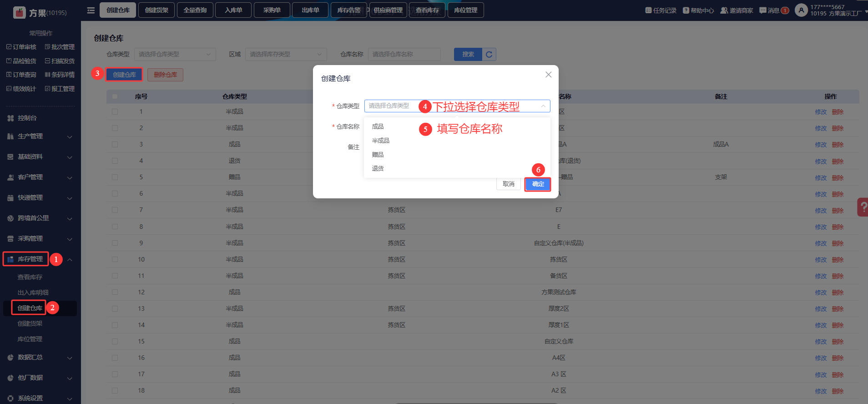Open the 方果 app logo icon
The image size is (868, 404).
20,12
